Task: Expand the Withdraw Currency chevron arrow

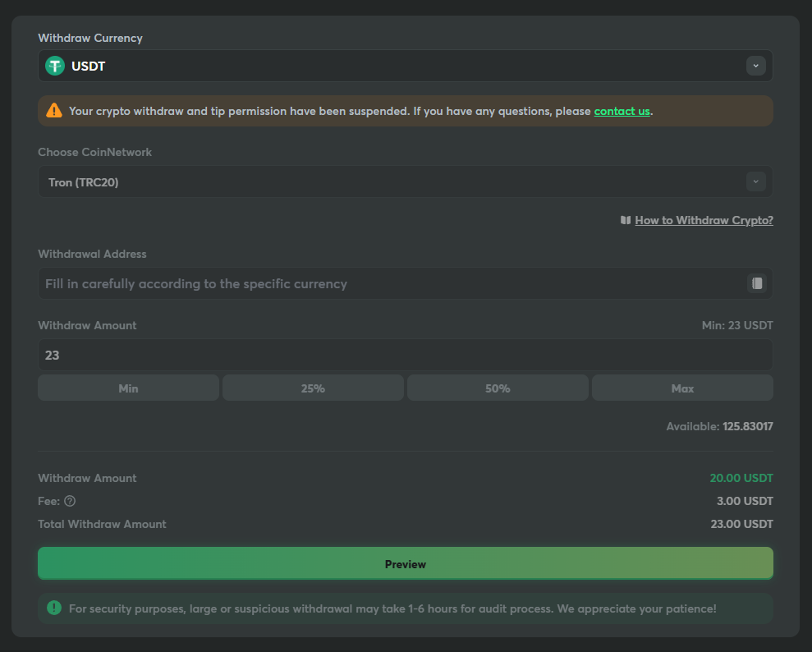Action: [755, 66]
